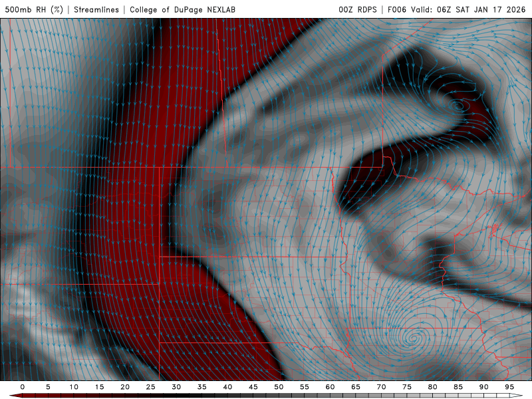Click the colorbar label "60"

[330, 387]
